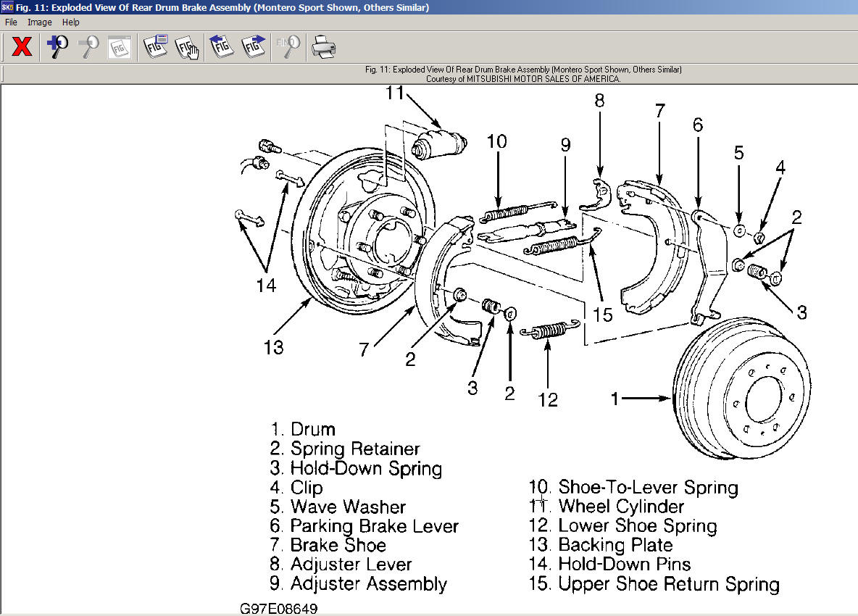Click the red X close figure icon
The height and width of the screenshot is (616, 858).
[22, 47]
